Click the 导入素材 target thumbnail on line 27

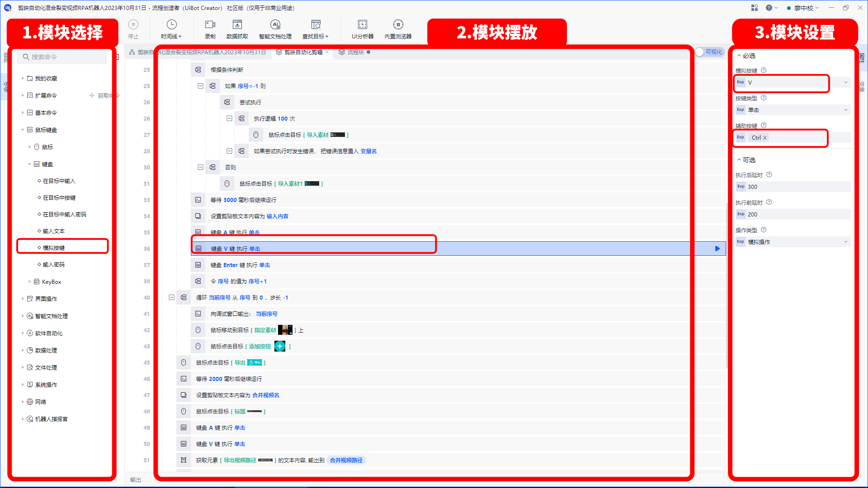click(x=338, y=135)
